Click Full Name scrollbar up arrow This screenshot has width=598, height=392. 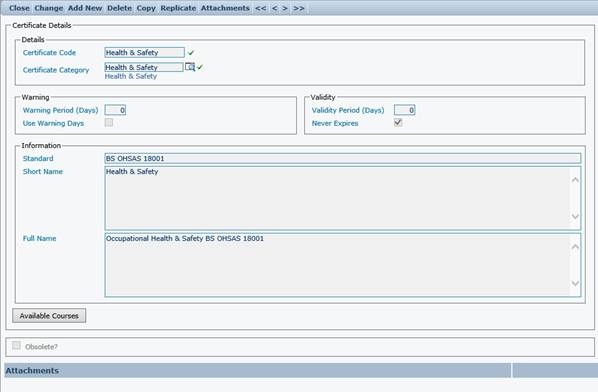(x=575, y=247)
